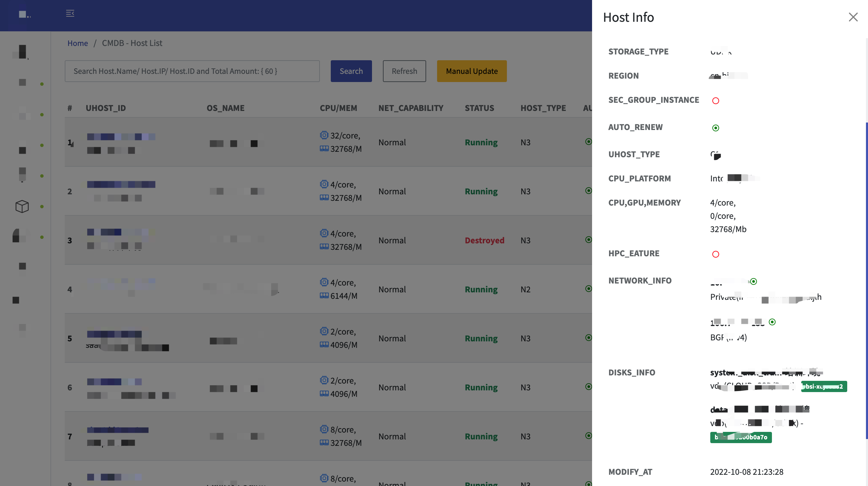Close the Host Info panel
Viewport: 868px width, 486px height.
pyautogui.click(x=853, y=17)
